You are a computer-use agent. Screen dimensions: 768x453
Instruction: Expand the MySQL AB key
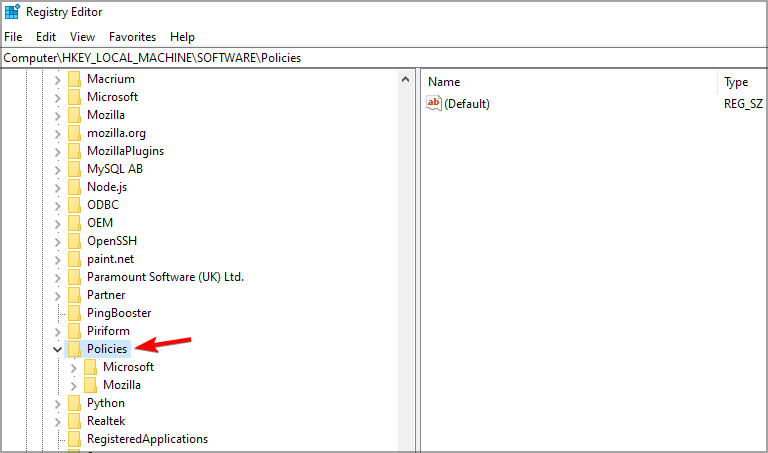[x=57, y=169]
